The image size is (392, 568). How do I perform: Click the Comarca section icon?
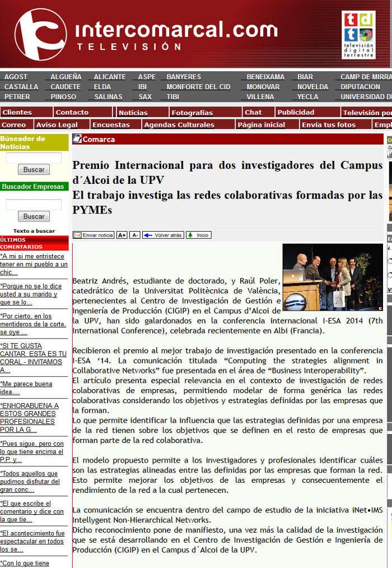77,139
